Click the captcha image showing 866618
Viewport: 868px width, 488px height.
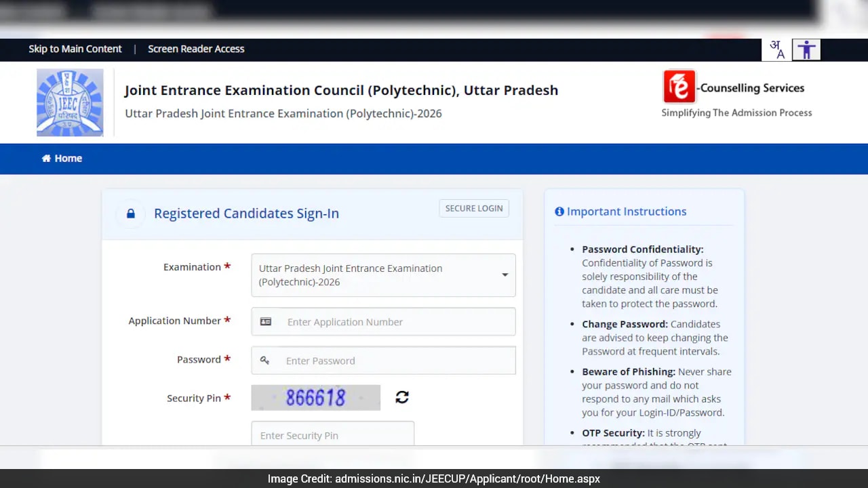click(x=316, y=397)
